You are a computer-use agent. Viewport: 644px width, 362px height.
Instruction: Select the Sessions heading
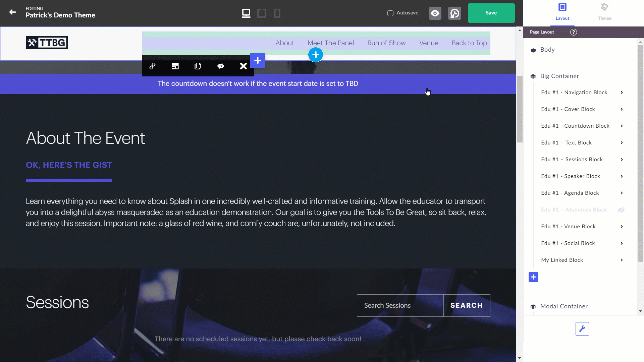click(57, 302)
